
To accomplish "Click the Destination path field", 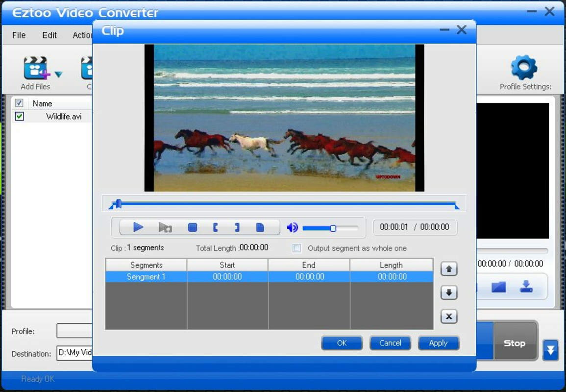I will [74, 353].
